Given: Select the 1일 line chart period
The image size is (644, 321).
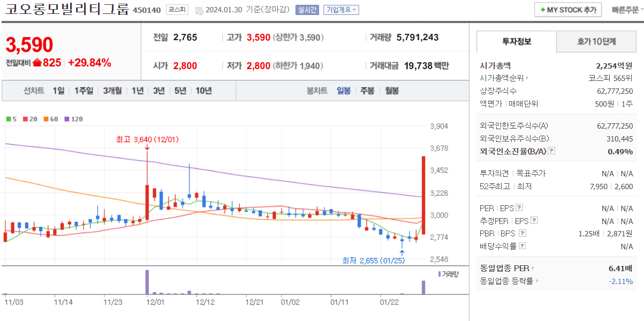Looking at the screenshot, I should pyautogui.click(x=58, y=91).
